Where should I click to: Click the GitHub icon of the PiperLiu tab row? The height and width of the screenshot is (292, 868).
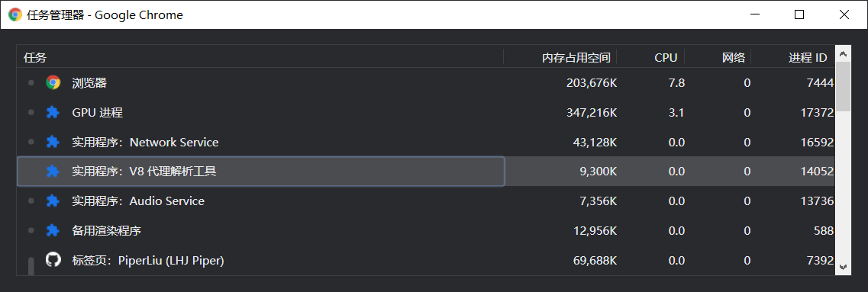(x=53, y=260)
